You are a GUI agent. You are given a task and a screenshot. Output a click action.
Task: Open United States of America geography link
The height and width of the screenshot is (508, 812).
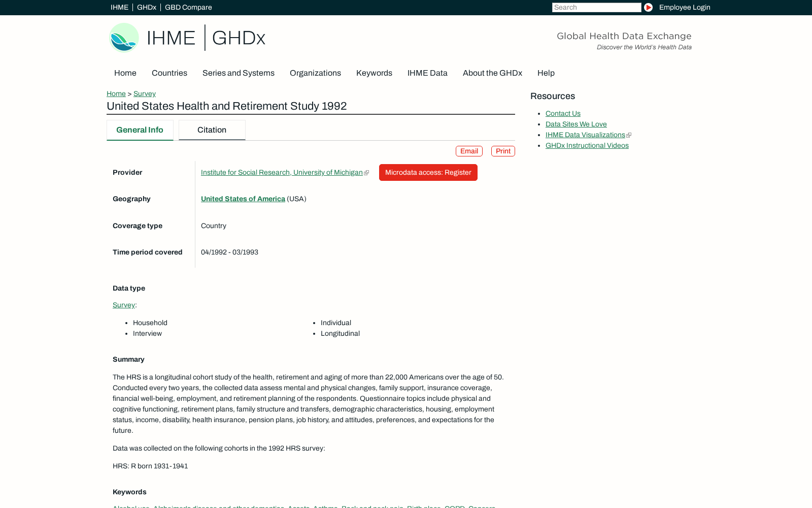coord(243,199)
